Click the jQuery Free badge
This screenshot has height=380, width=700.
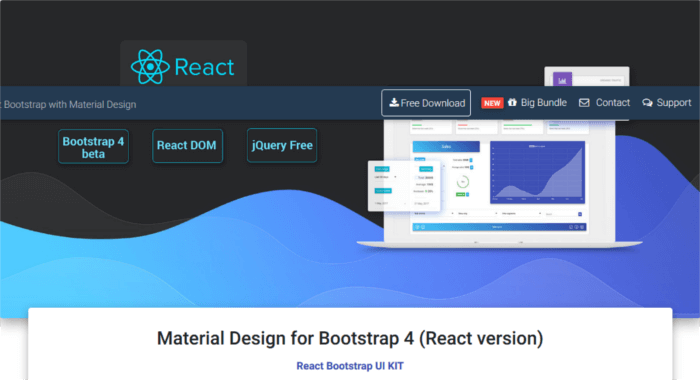coord(282,145)
